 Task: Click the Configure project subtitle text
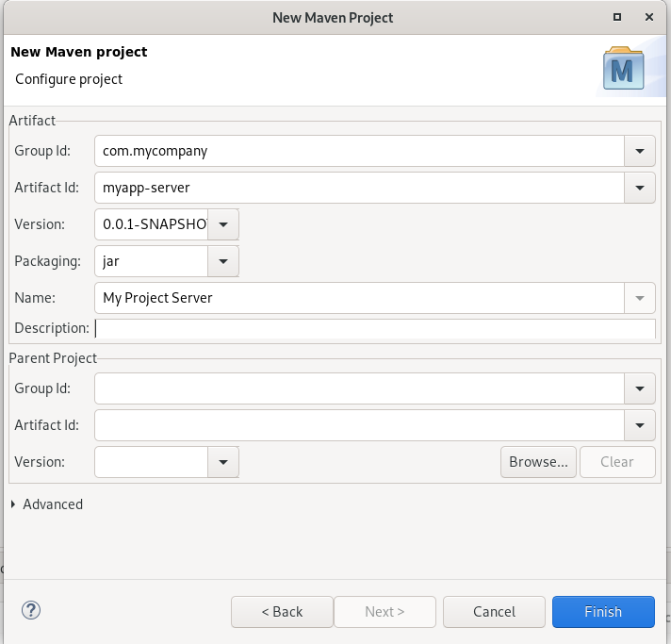coord(69,79)
